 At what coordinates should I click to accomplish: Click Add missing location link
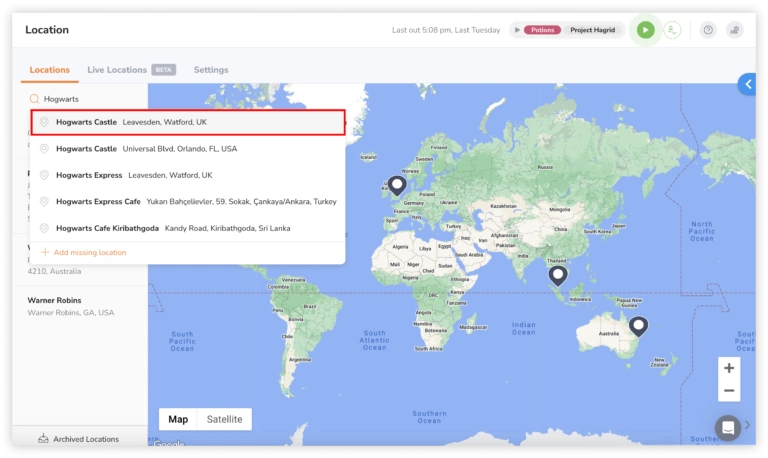pos(90,253)
